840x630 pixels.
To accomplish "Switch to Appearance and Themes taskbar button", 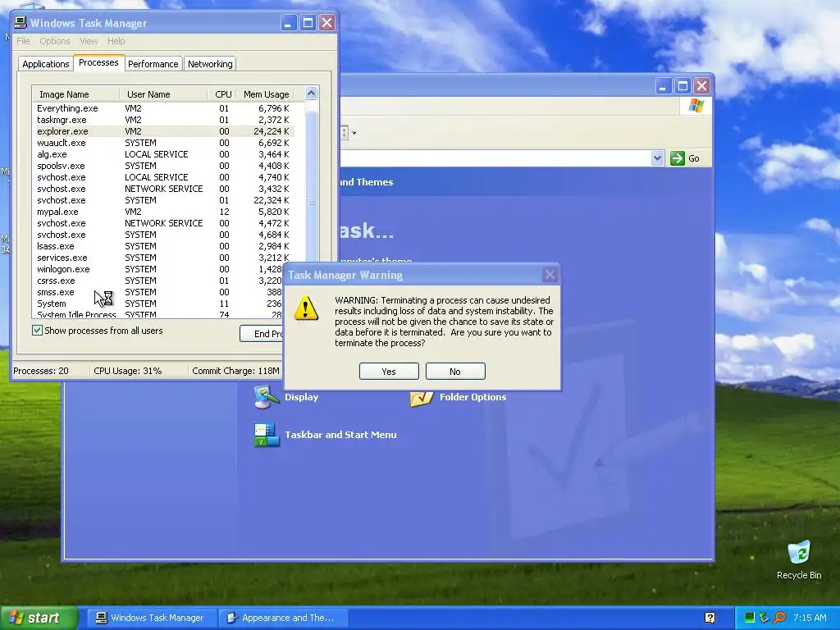I will click(x=283, y=618).
